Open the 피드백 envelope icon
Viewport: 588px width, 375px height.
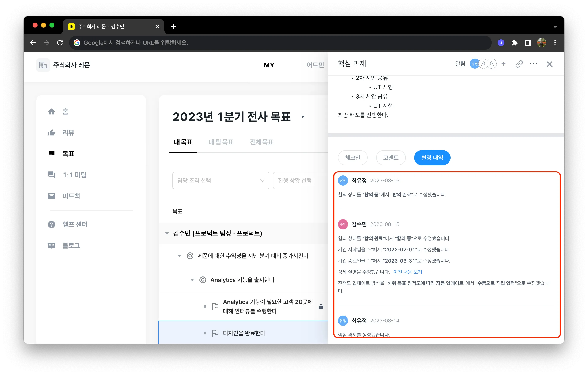click(x=52, y=196)
